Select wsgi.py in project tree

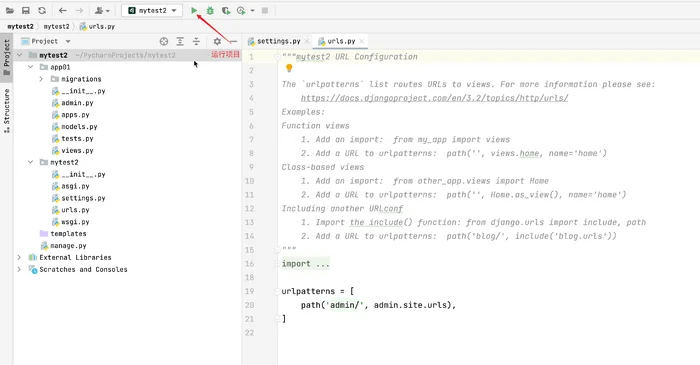tap(71, 222)
